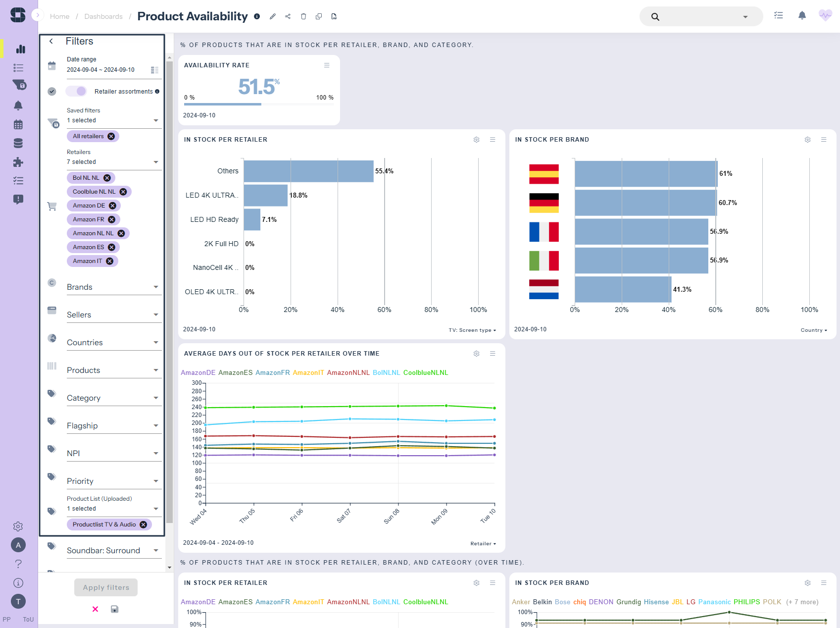Open Dashboards breadcrumb link

click(x=103, y=16)
